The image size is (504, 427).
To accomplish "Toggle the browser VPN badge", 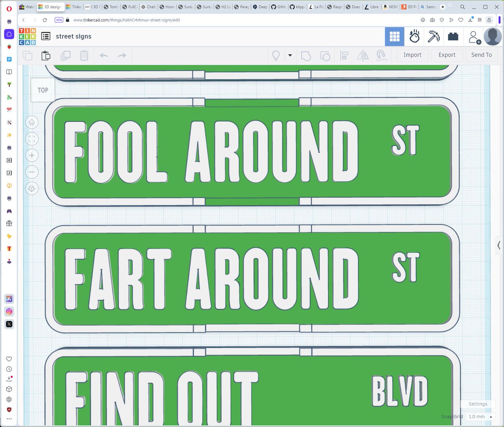I will (x=59, y=20).
